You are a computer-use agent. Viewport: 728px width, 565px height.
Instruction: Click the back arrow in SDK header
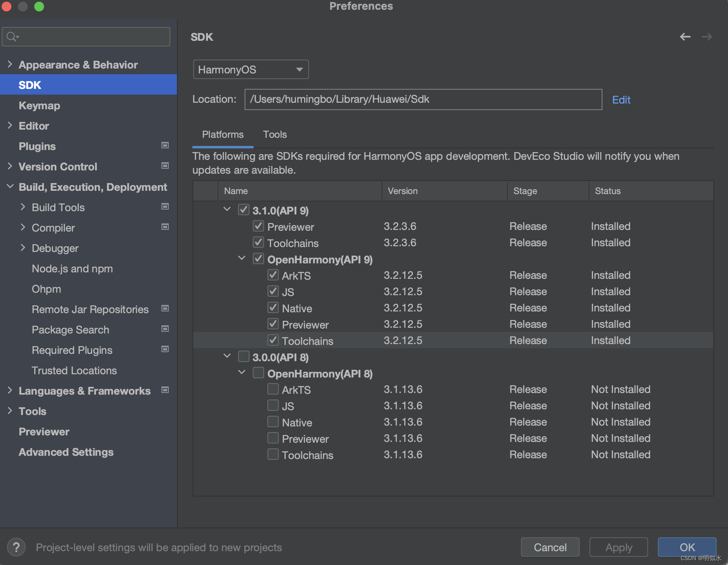click(685, 37)
